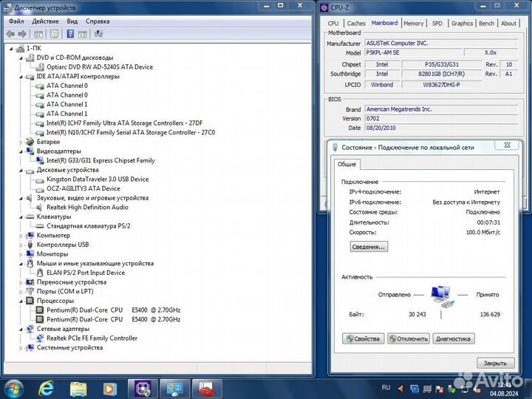This screenshot has height=399, width=532.
Task: Launch Internet Explorer from the taskbar
Action: 46,389
